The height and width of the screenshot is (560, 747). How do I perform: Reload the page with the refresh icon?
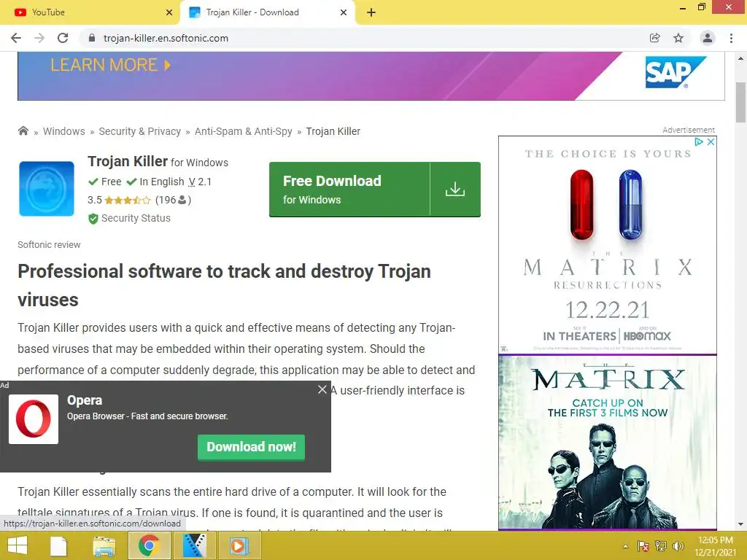(63, 38)
